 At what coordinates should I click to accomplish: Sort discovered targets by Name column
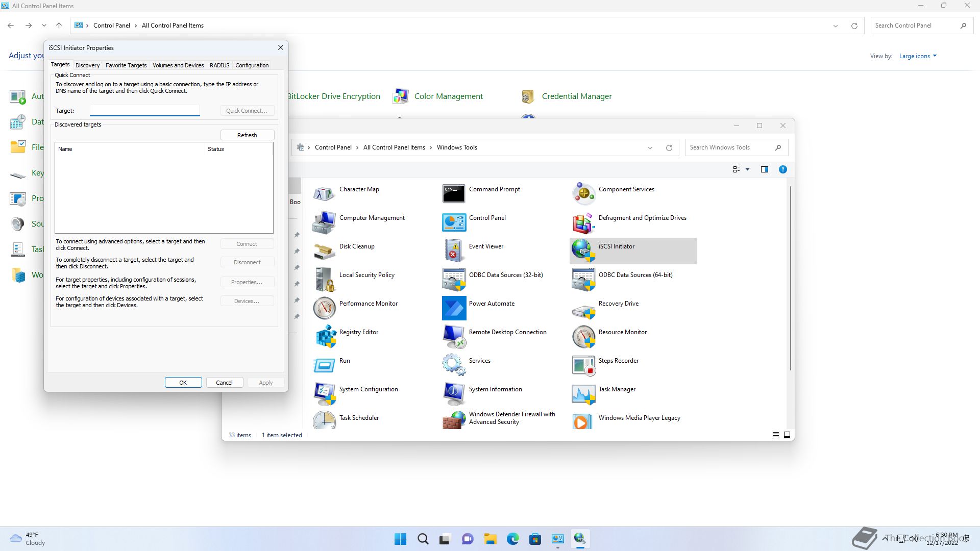[130, 149]
